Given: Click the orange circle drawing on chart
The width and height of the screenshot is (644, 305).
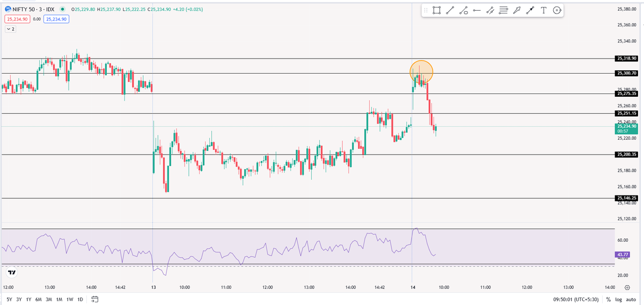Looking at the screenshot, I should click(x=421, y=71).
